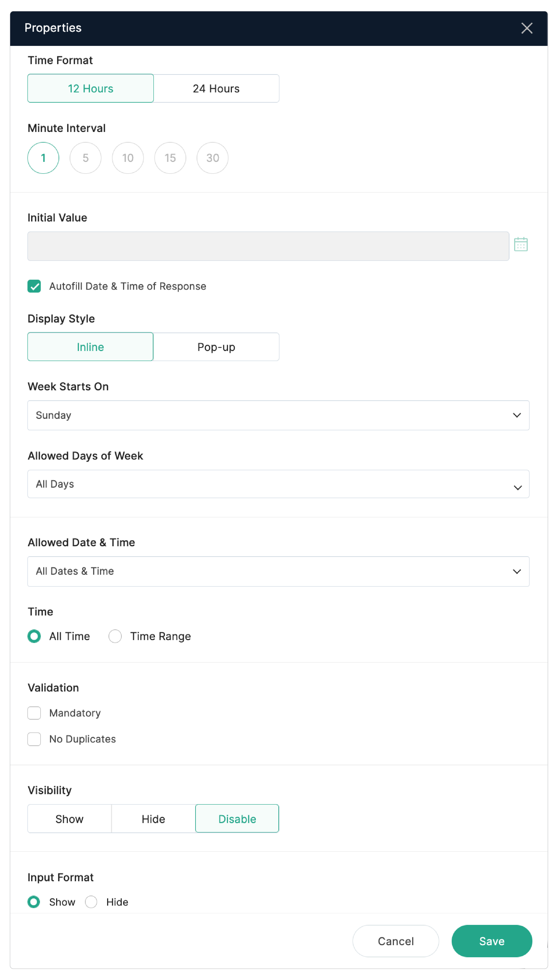Open the calendar picker for Initial Value
Image resolution: width=558 pixels, height=980 pixels.
521,244
